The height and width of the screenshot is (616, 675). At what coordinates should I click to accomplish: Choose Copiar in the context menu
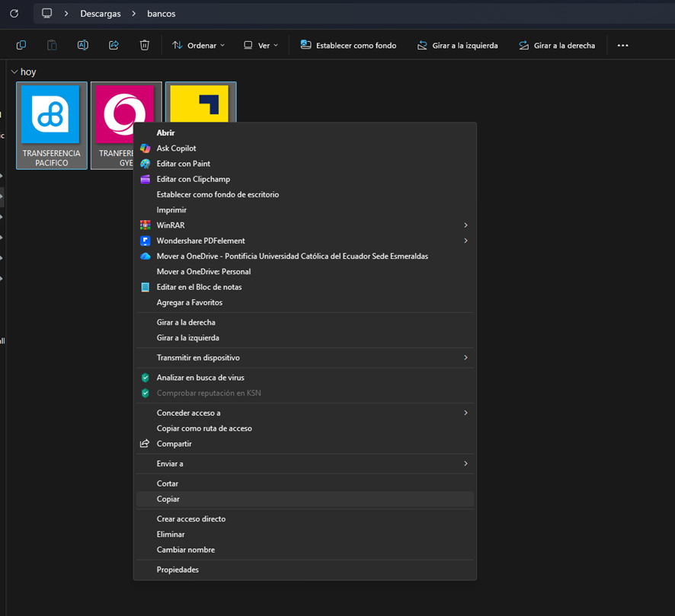point(305,499)
